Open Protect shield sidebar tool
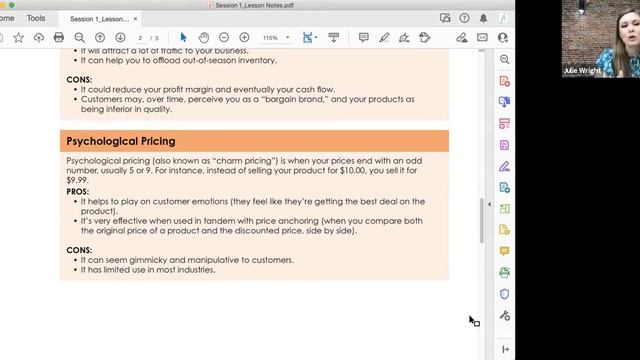Image resolution: width=640 pixels, height=360 pixels. tap(504, 294)
